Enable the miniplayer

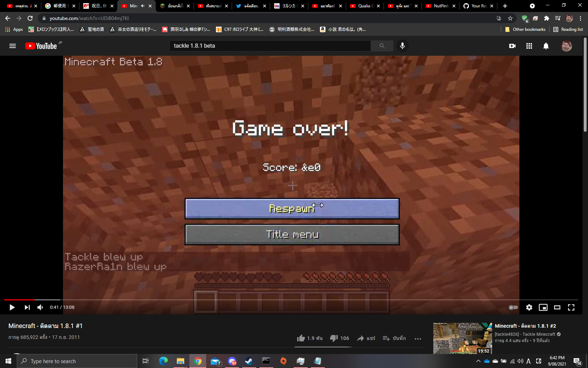(x=543, y=307)
